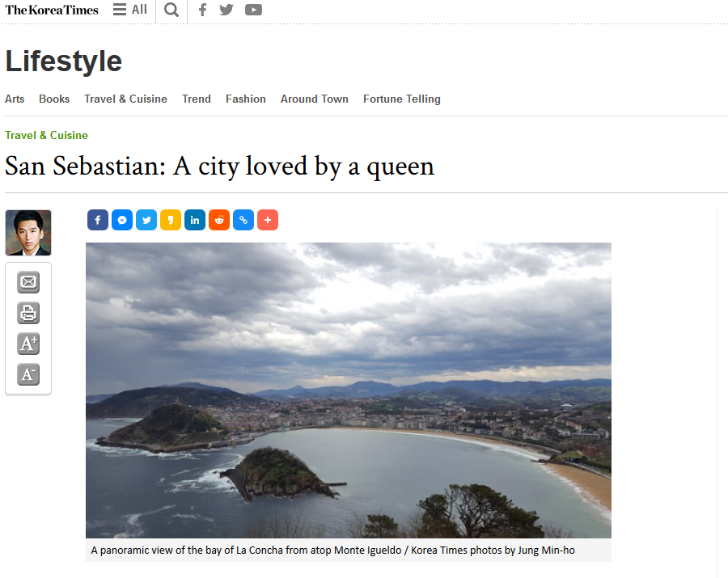Open more sharing options plus icon
The width and height of the screenshot is (728, 578).
(268, 220)
